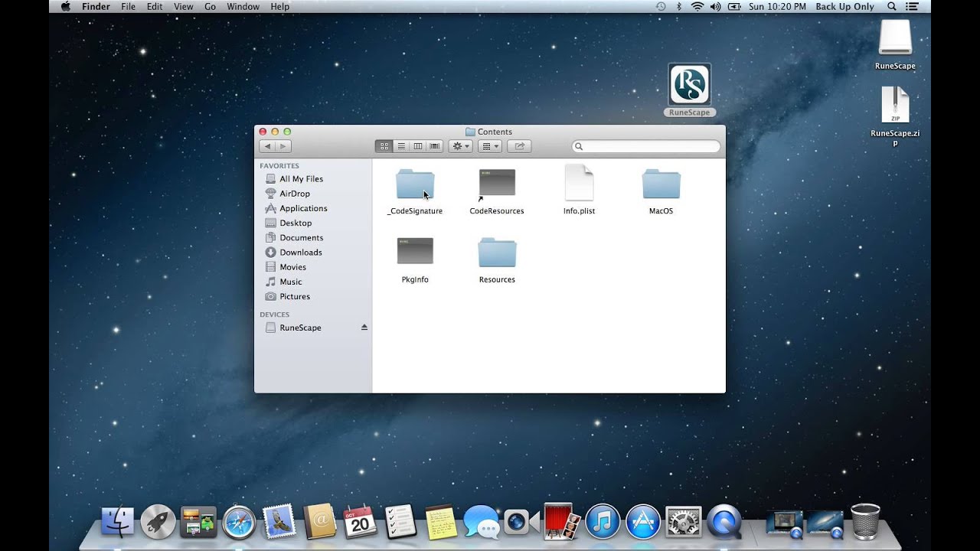
Task: Open the File menu
Action: tap(128, 6)
